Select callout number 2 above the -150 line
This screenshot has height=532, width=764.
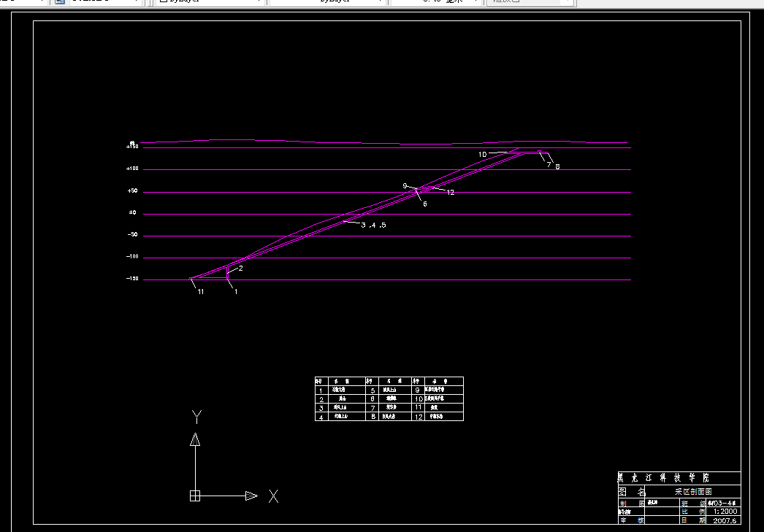[x=241, y=269]
